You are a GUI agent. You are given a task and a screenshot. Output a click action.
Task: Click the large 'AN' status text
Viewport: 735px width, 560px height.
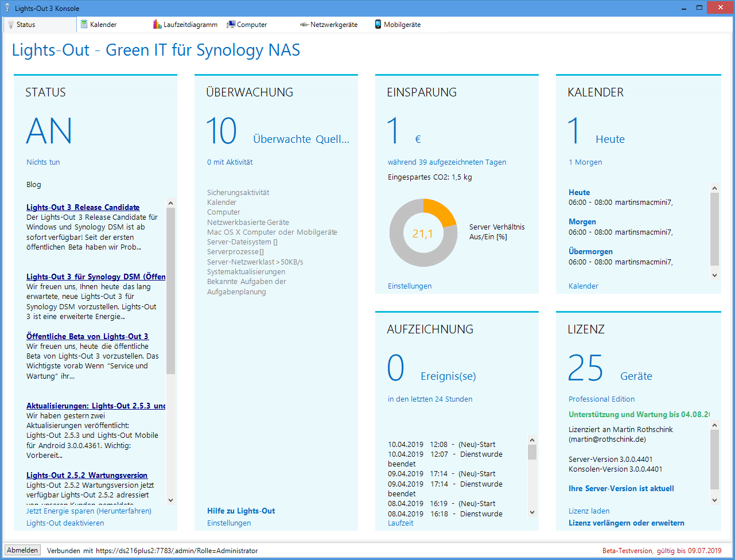(49, 131)
